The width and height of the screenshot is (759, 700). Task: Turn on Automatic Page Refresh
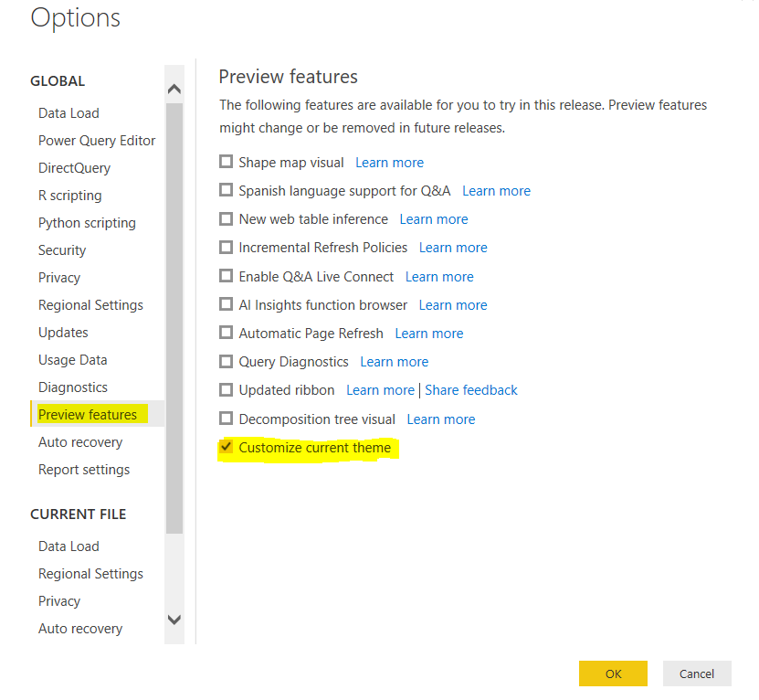click(x=227, y=334)
